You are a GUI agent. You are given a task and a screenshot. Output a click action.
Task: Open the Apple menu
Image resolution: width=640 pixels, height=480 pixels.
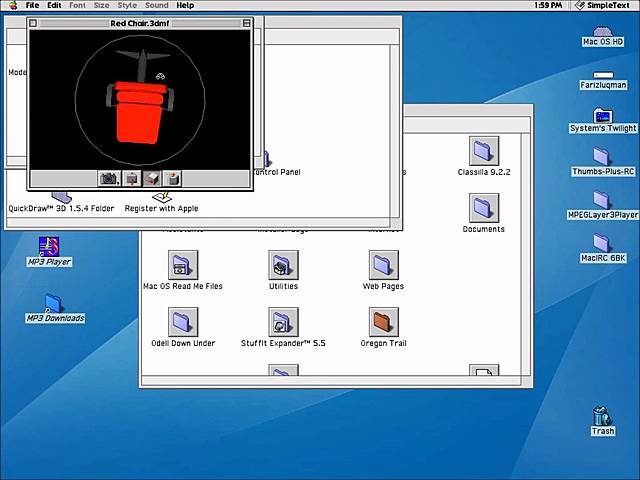pyautogui.click(x=13, y=5)
